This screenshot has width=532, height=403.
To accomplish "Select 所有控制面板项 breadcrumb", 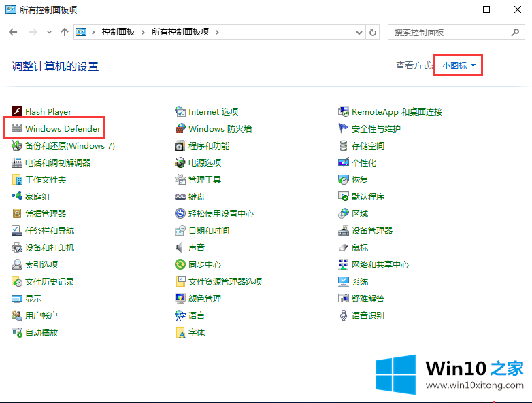I will (x=180, y=32).
